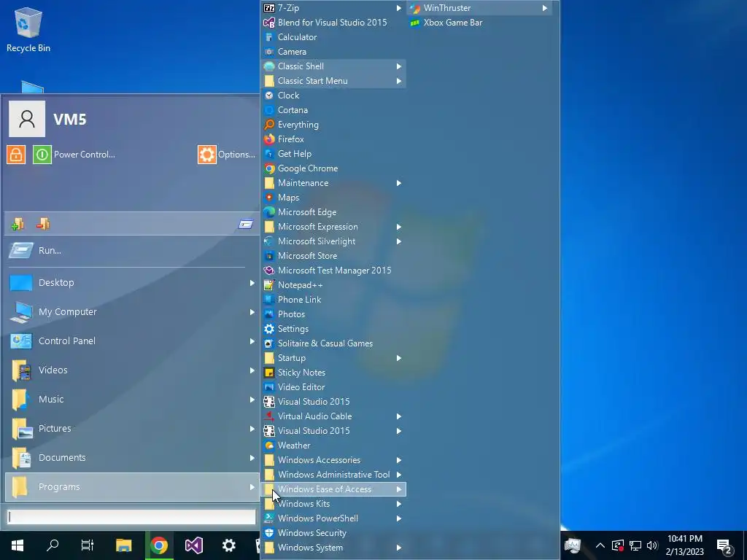Click the start menu search box

pos(131,517)
